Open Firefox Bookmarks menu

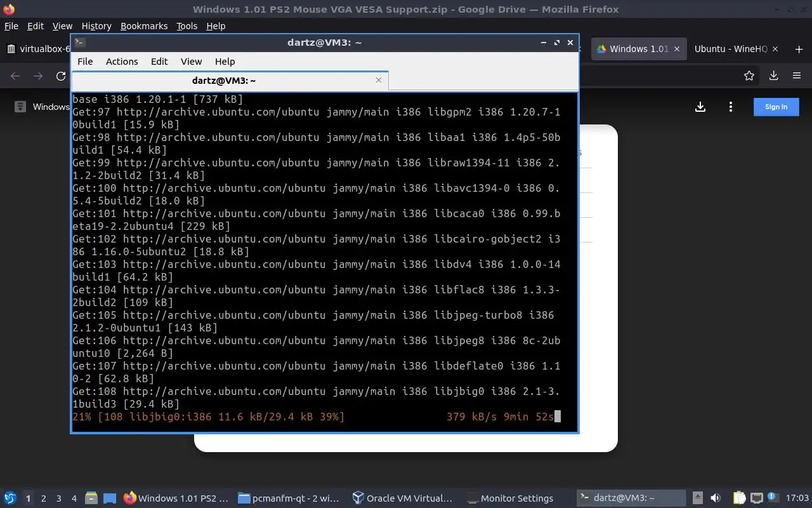point(144,26)
